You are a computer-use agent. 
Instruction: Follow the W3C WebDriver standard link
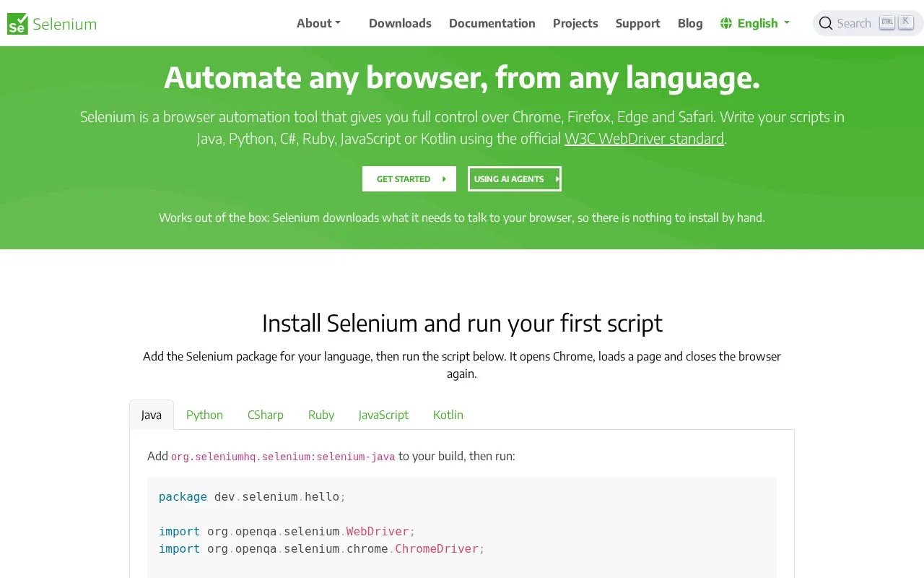(x=644, y=139)
